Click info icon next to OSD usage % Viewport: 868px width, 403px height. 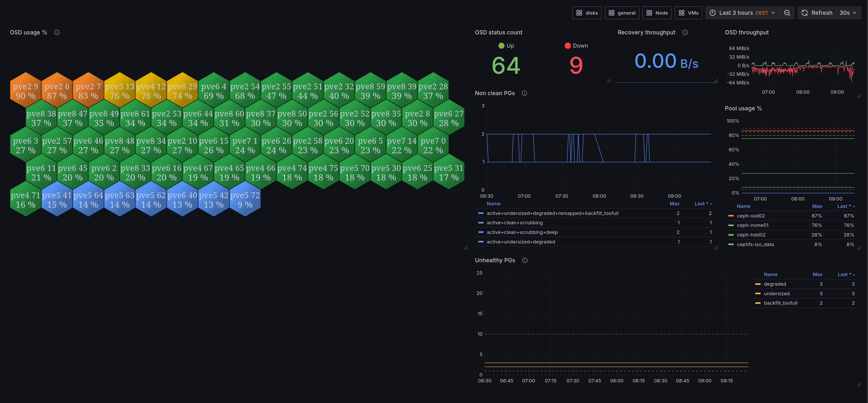click(x=57, y=32)
